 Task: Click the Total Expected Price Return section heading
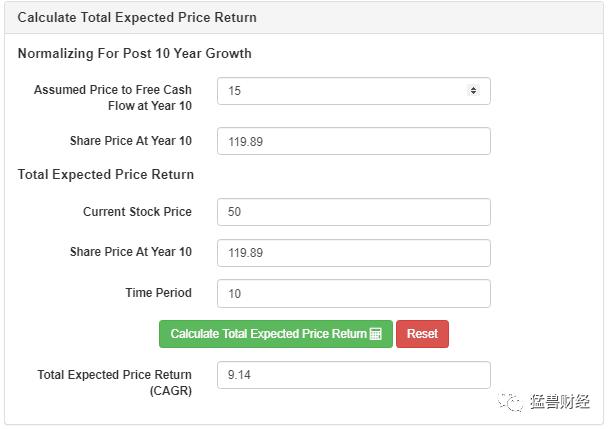[106, 175]
